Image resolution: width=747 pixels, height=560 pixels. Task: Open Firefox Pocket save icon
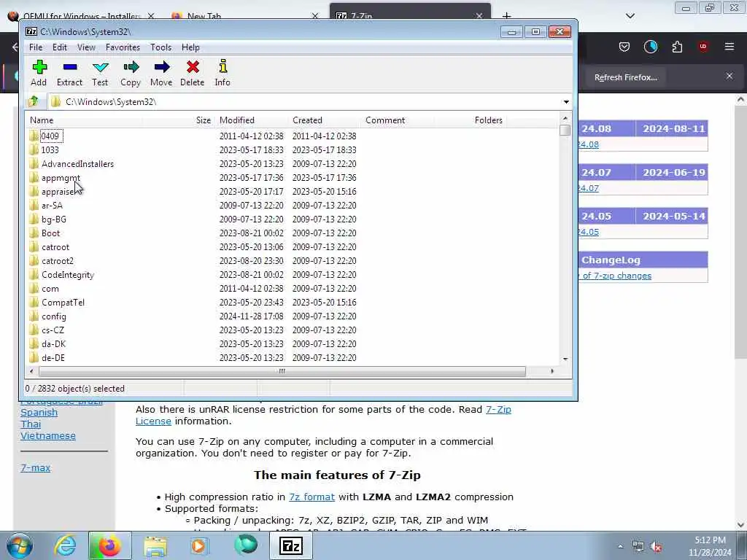pos(624,47)
